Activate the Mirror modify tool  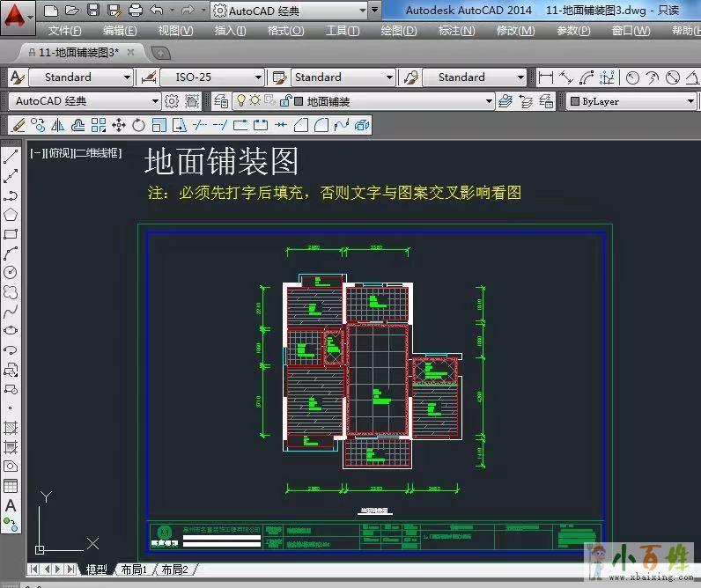point(58,125)
